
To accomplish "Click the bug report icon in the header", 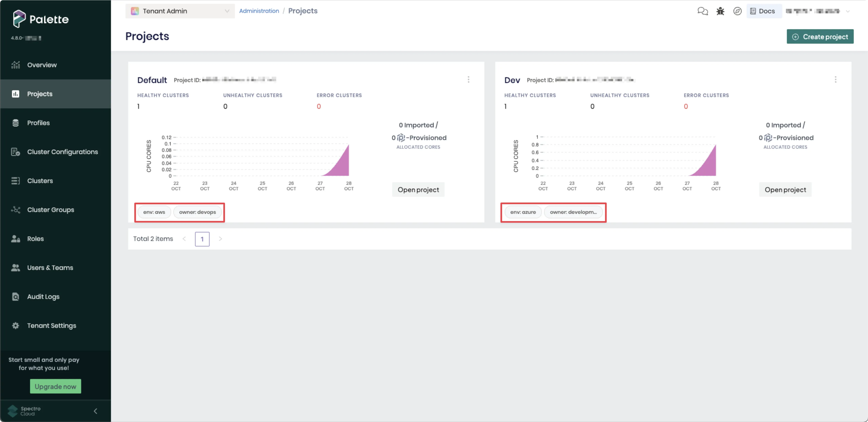I will tap(720, 11).
